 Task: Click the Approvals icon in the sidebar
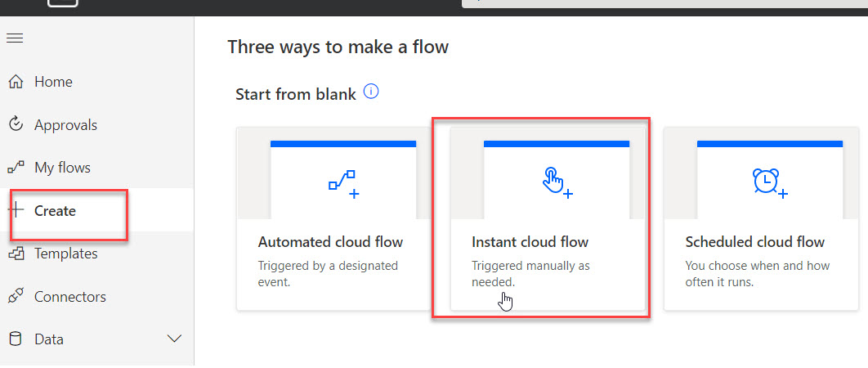click(x=16, y=124)
